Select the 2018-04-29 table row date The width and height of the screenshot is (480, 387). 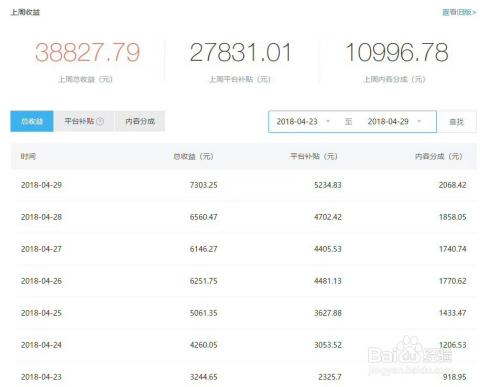pos(41,185)
